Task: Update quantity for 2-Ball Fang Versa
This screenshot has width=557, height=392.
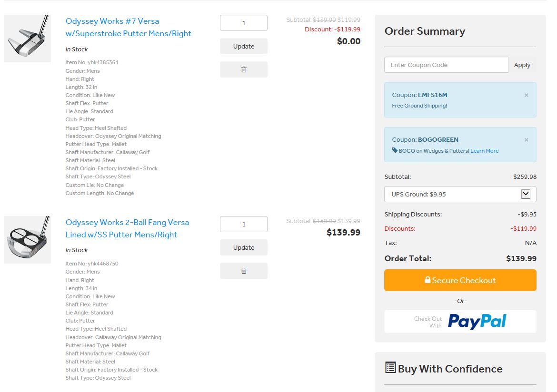Action: click(244, 248)
